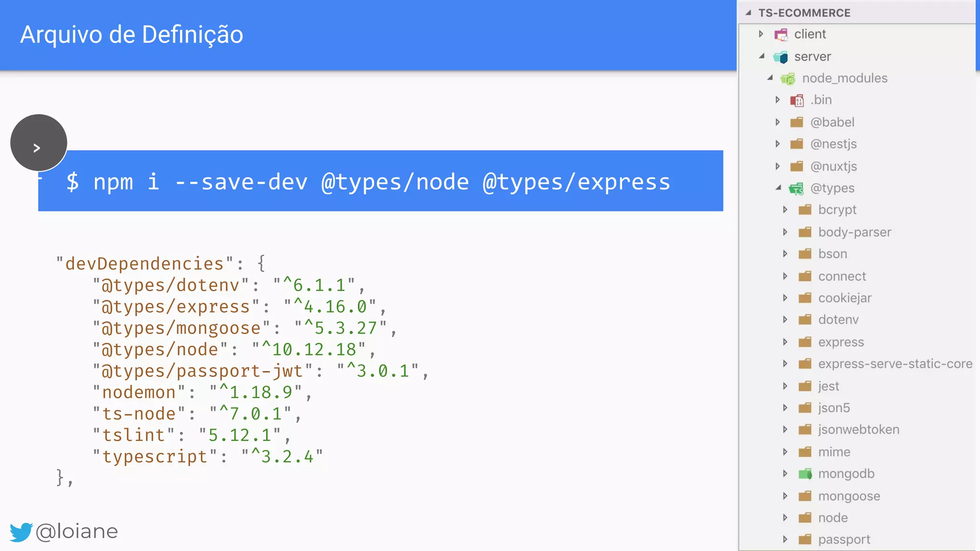
Task: Click the Twitter bird icon
Action: click(x=21, y=532)
